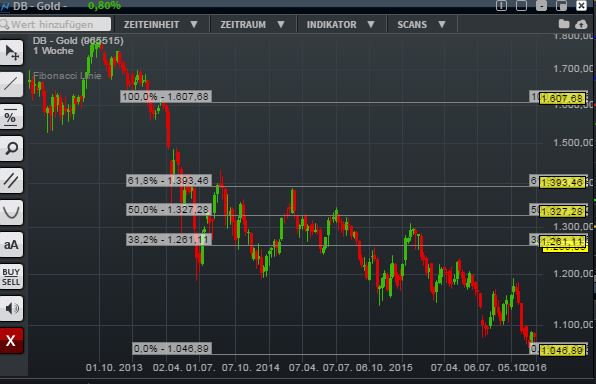This screenshot has height=384, width=596.
Task: Click the yellow 1.046,89 price axis marker
Action: tap(562, 350)
